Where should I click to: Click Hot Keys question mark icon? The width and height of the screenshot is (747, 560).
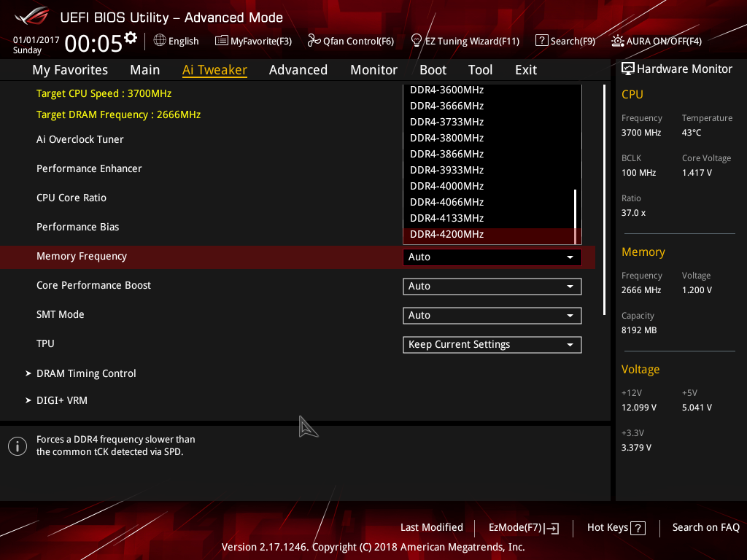638,528
